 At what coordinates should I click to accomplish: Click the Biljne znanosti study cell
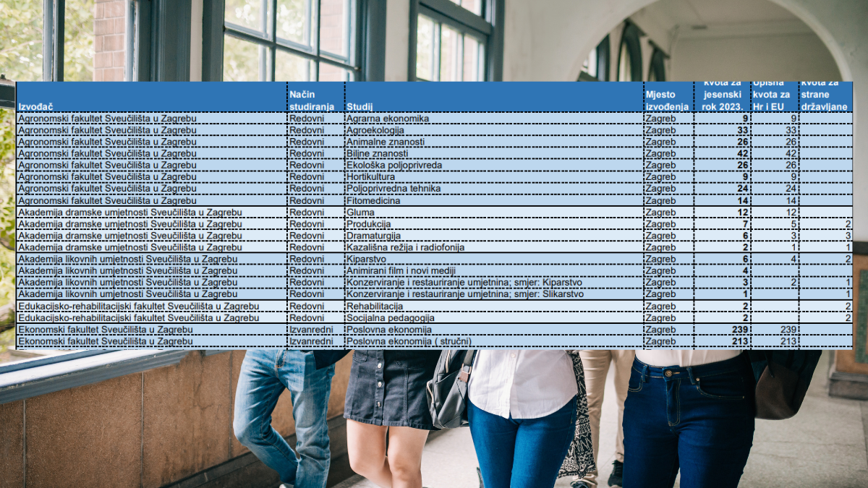pyautogui.click(x=494, y=153)
